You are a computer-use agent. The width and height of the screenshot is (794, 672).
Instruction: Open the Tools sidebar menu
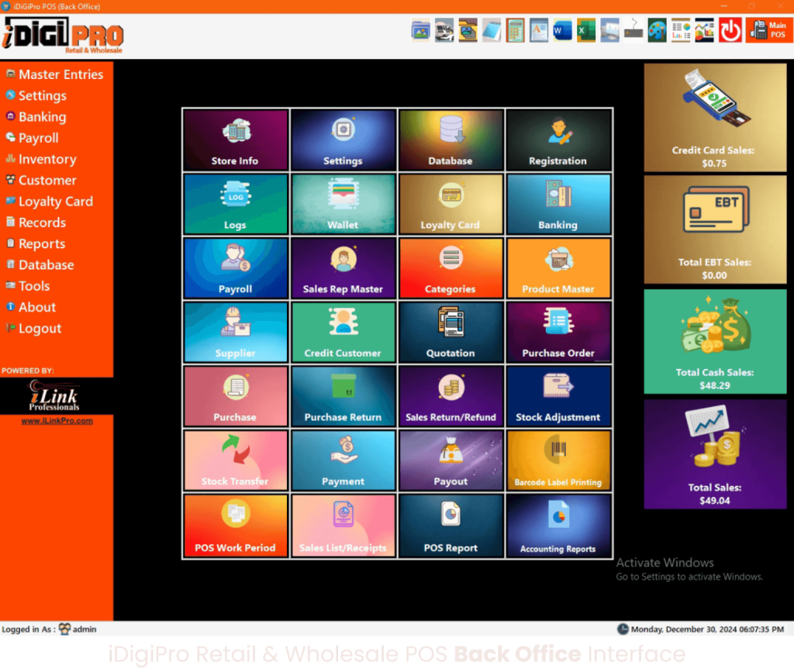click(x=28, y=287)
